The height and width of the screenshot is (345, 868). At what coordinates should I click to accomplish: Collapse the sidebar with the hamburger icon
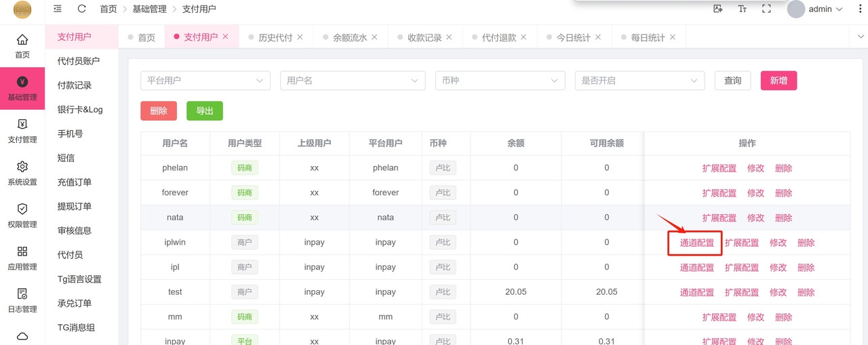[58, 9]
